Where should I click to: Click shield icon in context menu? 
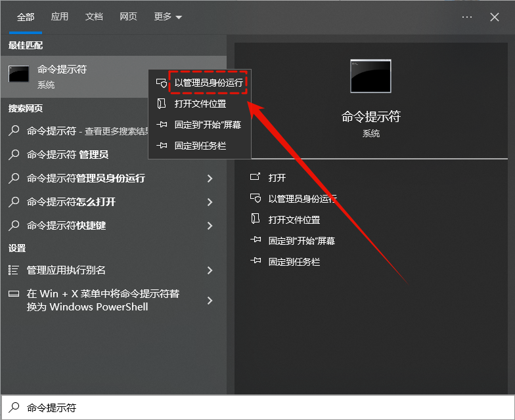[x=162, y=83]
